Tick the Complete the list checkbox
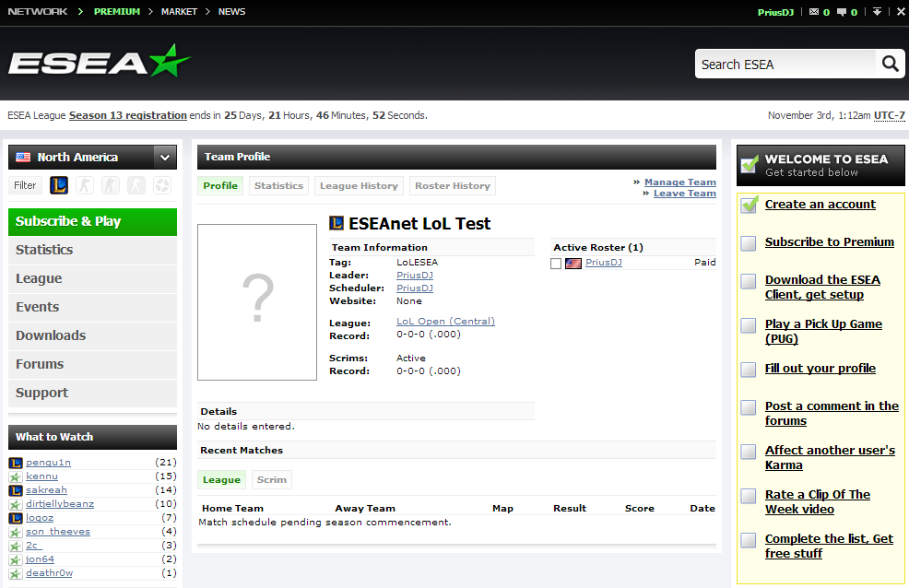Viewport: 909px width, 588px height. click(x=749, y=540)
